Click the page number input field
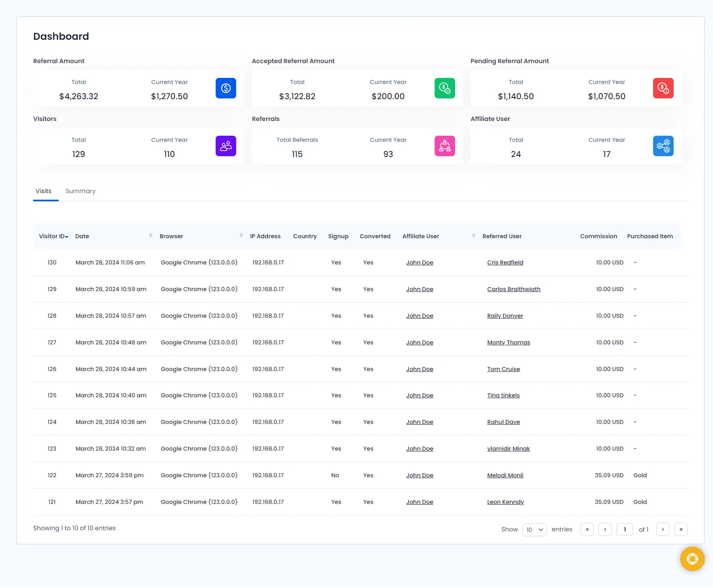The width and height of the screenshot is (713, 588). [x=624, y=529]
